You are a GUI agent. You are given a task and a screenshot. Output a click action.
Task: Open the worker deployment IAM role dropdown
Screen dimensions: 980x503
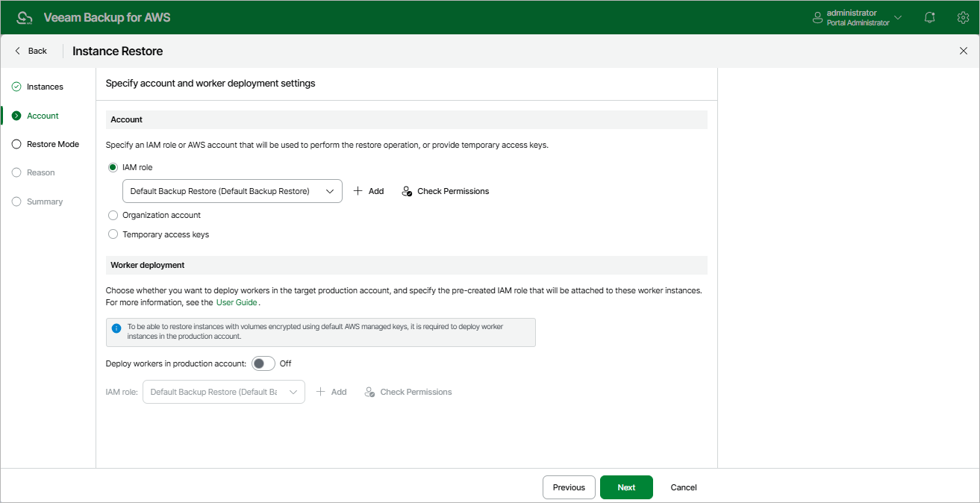(224, 392)
